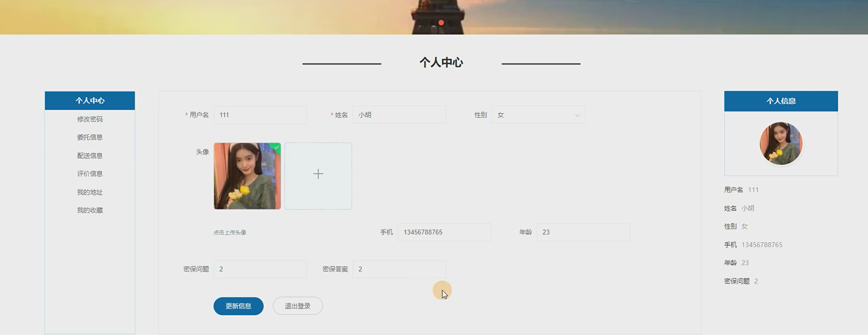Viewport: 868px width, 335px height.
Task: Click the 性别 女 text in the right panel
Action: [736, 227]
